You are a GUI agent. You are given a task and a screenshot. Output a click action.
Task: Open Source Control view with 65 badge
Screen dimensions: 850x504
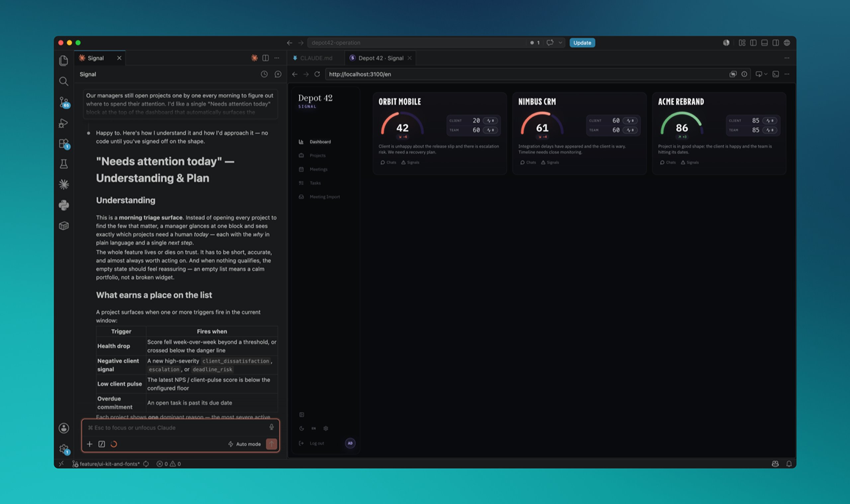click(x=64, y=102)
